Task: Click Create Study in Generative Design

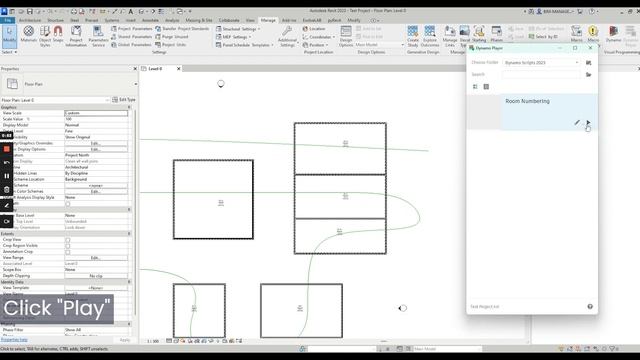Action: pyautogui.click(x=413, y=36)
